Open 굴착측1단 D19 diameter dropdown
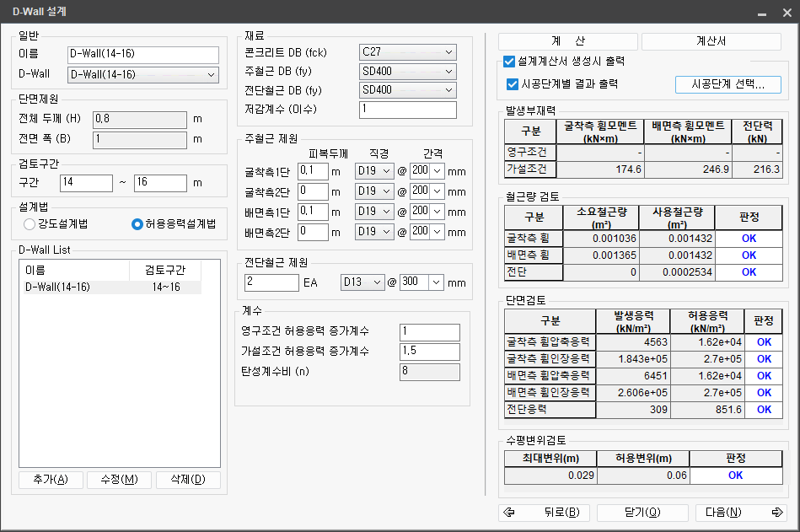 click(x=375, y=172)
